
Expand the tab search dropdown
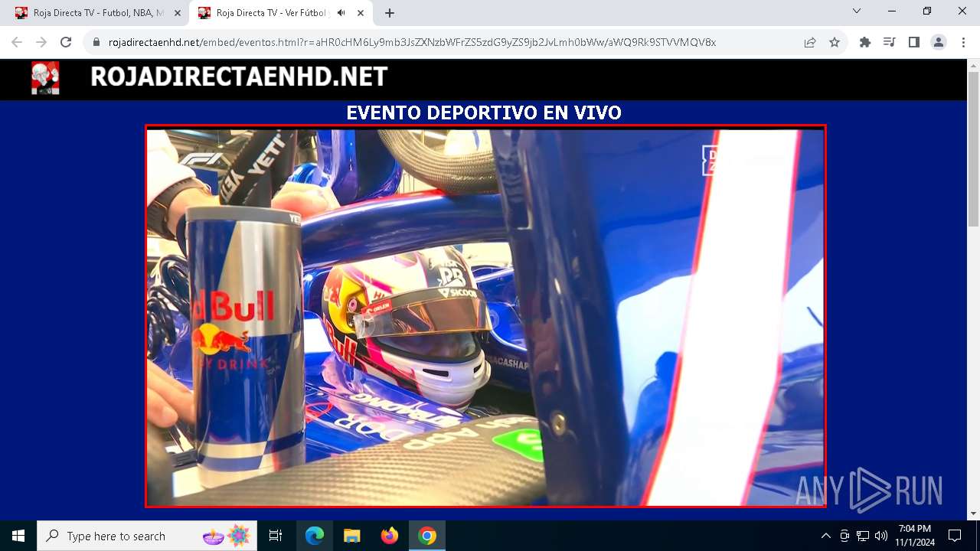click(x=857, y=11)
